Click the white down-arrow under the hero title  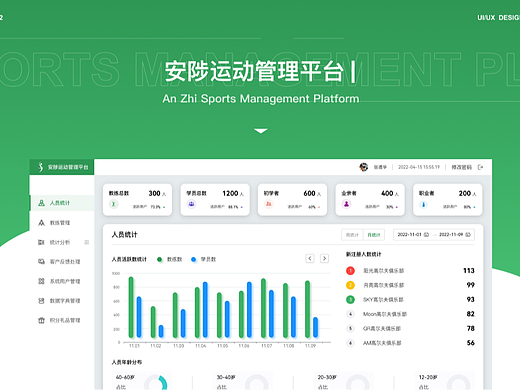pos(260,131)
